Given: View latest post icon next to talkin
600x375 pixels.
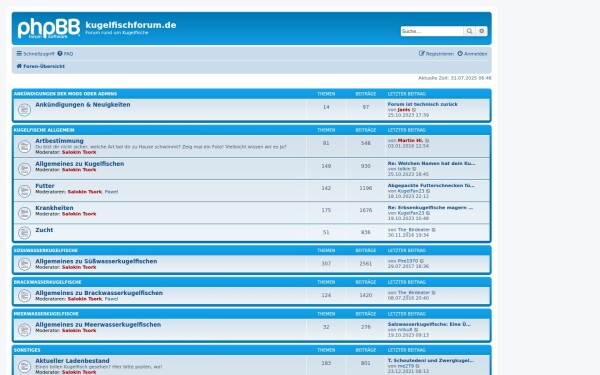Looking at the screenshot, I should tap(414, 169).
